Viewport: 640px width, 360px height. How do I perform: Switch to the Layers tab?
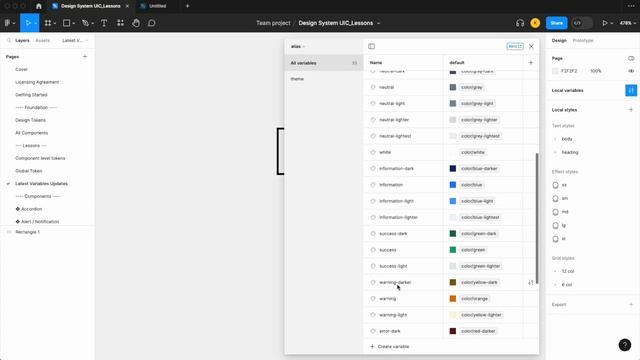[x=22, y=40]
